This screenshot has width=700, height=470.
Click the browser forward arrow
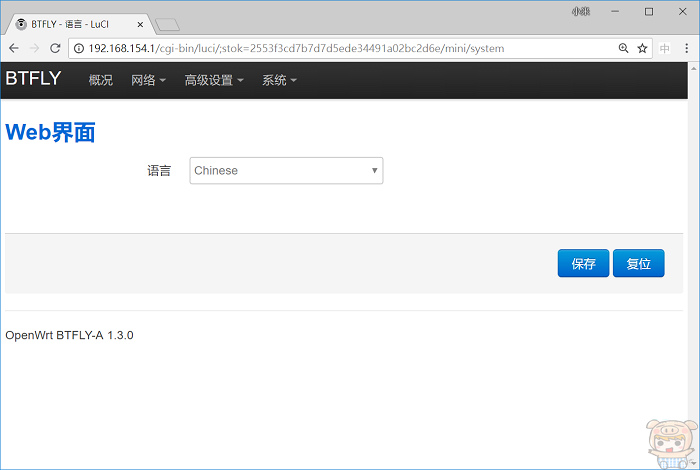[x=34, y=48]
